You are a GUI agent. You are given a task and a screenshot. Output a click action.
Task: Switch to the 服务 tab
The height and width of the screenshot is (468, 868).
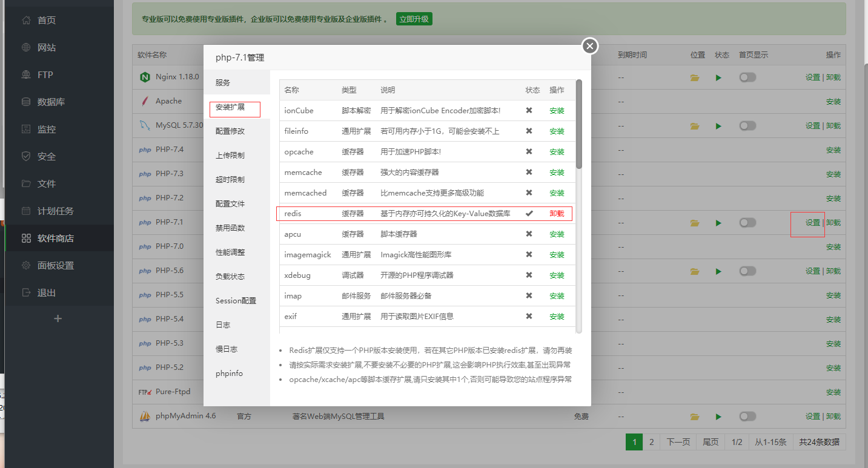[x=237, y=82]
